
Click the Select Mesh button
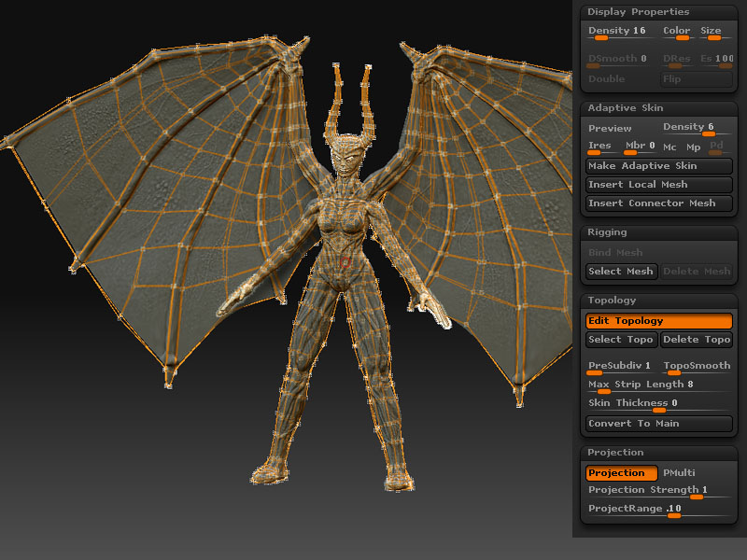(x=621, y=272)
